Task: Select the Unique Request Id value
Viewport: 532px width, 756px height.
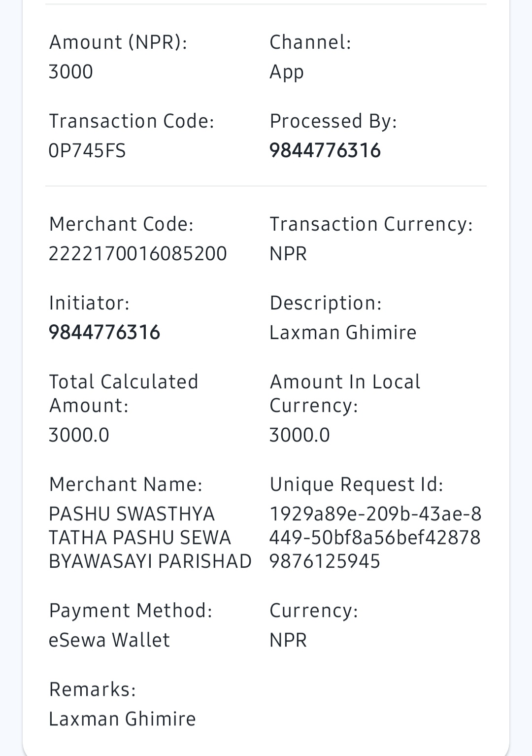Action: pos(375,537)
